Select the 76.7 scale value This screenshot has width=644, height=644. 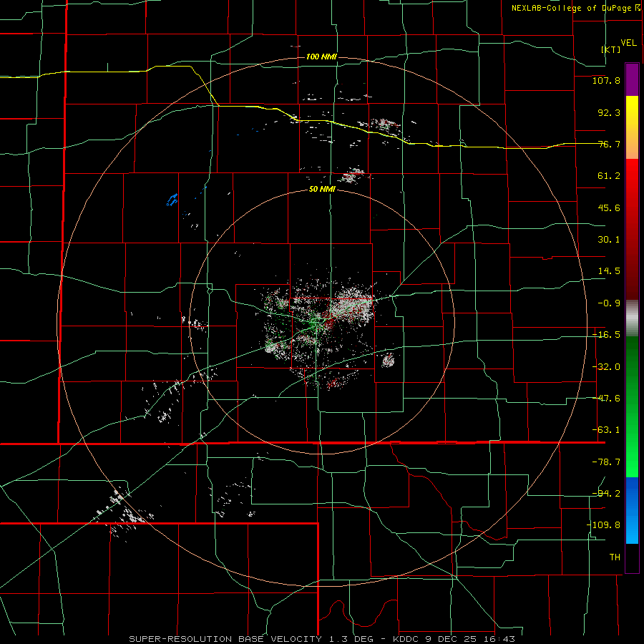[609, 144]
